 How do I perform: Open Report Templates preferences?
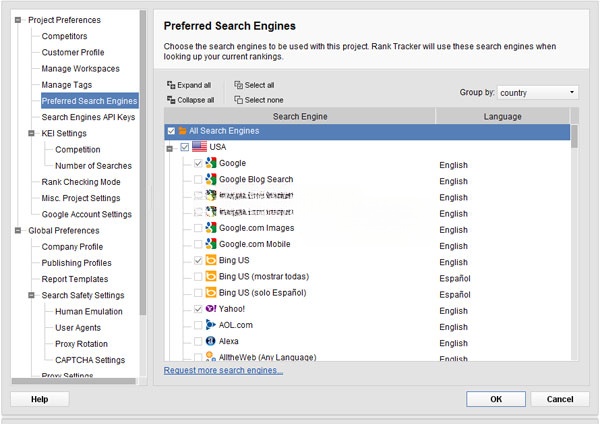(x=75, y=279)
